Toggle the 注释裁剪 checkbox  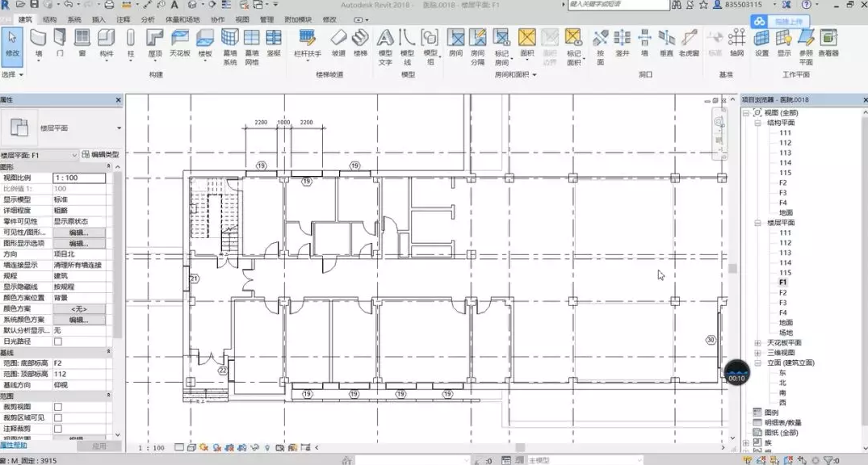pyautogui.click(x=58, y=429)
